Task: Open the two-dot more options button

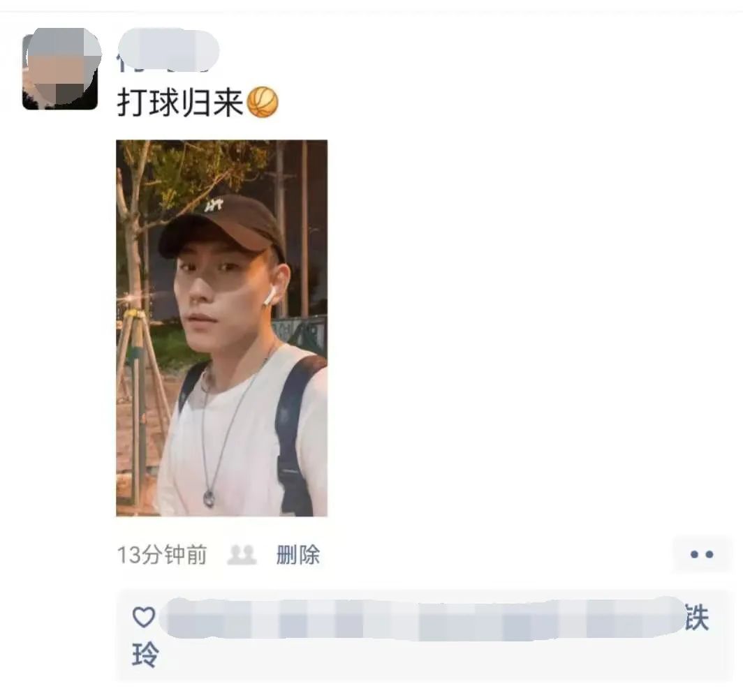Action: [701, 554]
